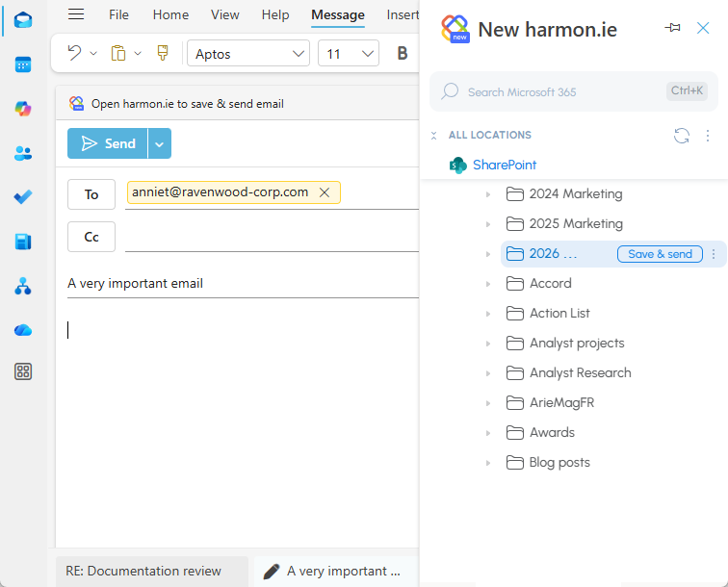The image size is (728, 587).
Task: Click the Format Painter icon
Action: [x=163, y=53]
